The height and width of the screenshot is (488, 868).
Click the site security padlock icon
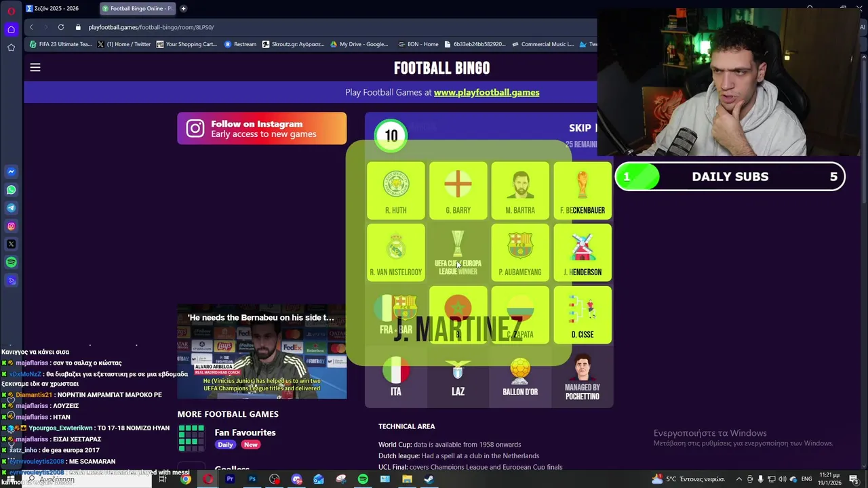(x=78, y=27)
